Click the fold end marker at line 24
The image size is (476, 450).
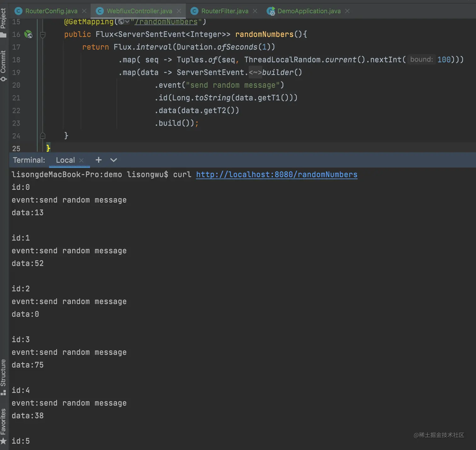(43, 136)
